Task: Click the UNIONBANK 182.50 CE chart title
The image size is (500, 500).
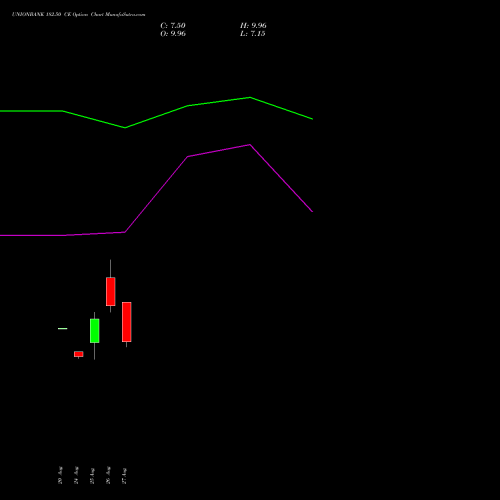Action: pyautogui.click(x=78, y=14)
